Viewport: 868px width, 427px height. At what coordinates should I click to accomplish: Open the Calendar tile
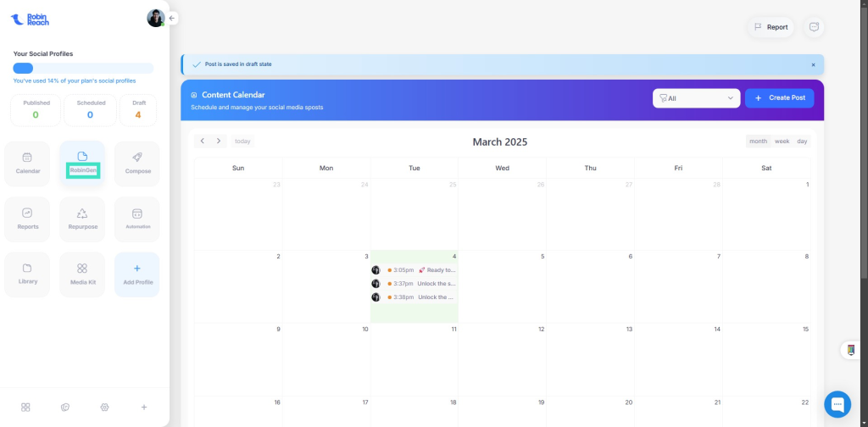click(x=27, y=164)
